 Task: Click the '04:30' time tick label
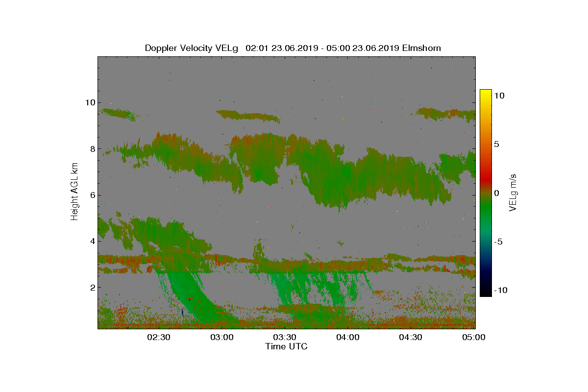pyautogui.click(x=411, y=337)
